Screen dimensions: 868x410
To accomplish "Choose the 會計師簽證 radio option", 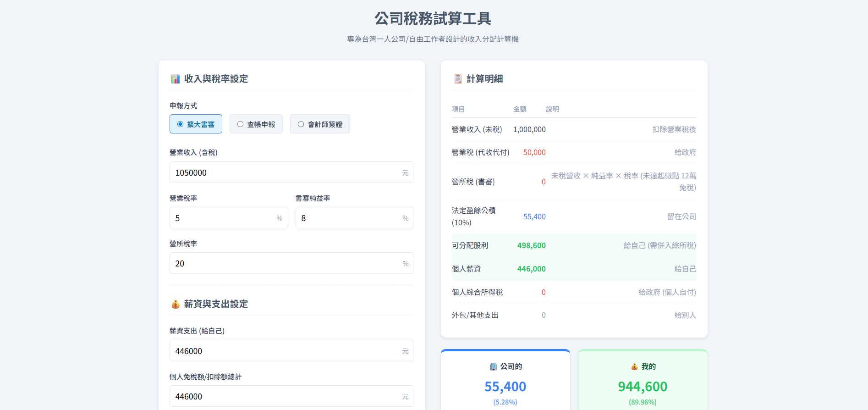I will 319,124.
